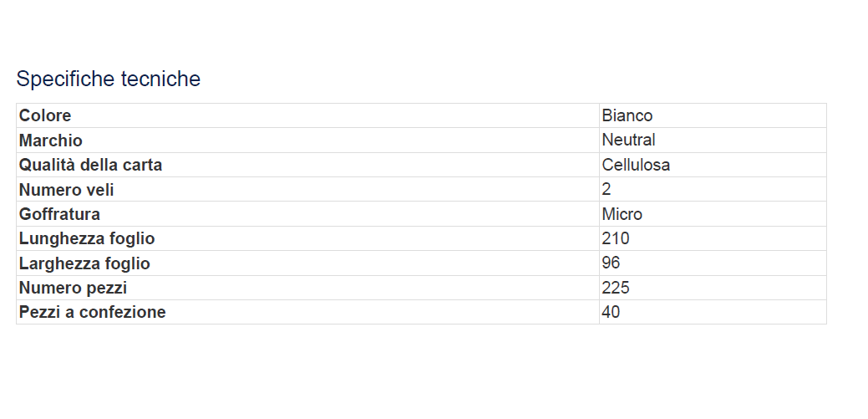Click the Numero pezzi label
The width and height of the screenshot is (868, 419).
point(73,288)
